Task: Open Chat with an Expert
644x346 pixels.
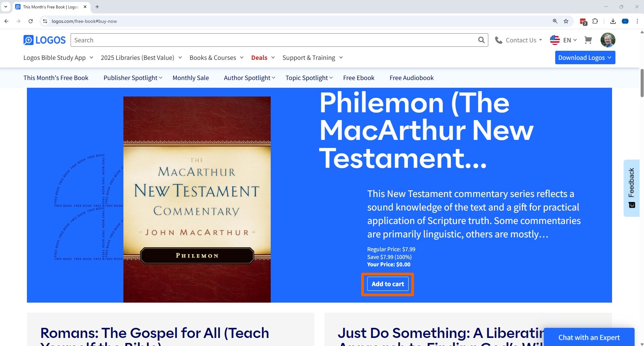Action: (x=589, y=337)
